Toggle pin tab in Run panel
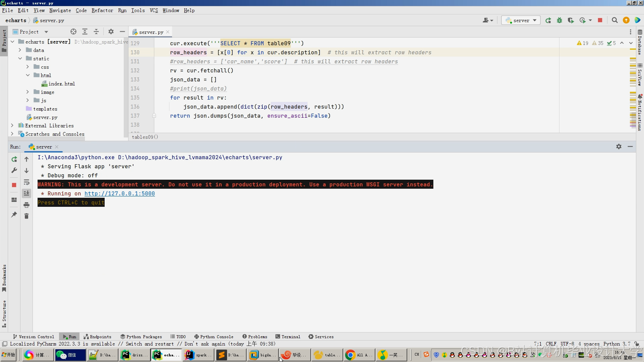 click(14, 215)
